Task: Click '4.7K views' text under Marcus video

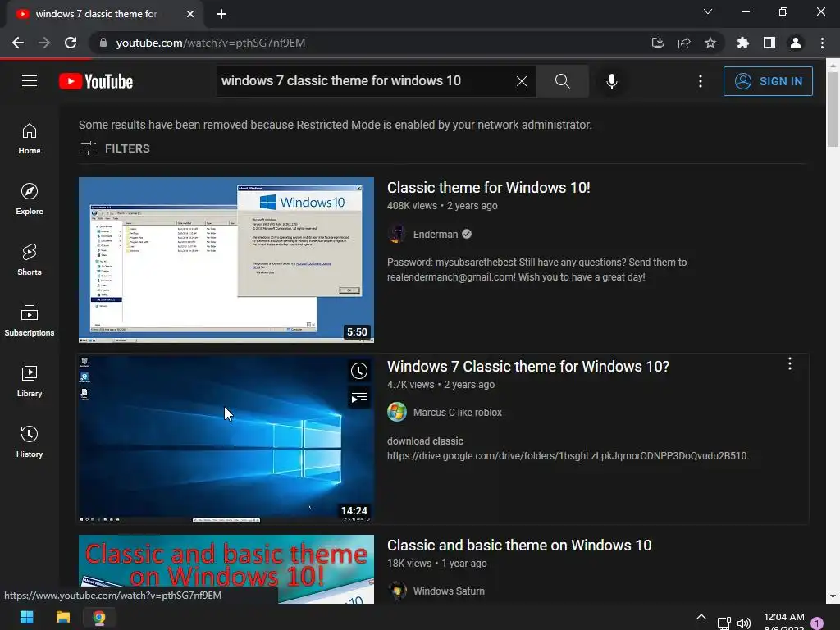Action: (x=410, y=385)
